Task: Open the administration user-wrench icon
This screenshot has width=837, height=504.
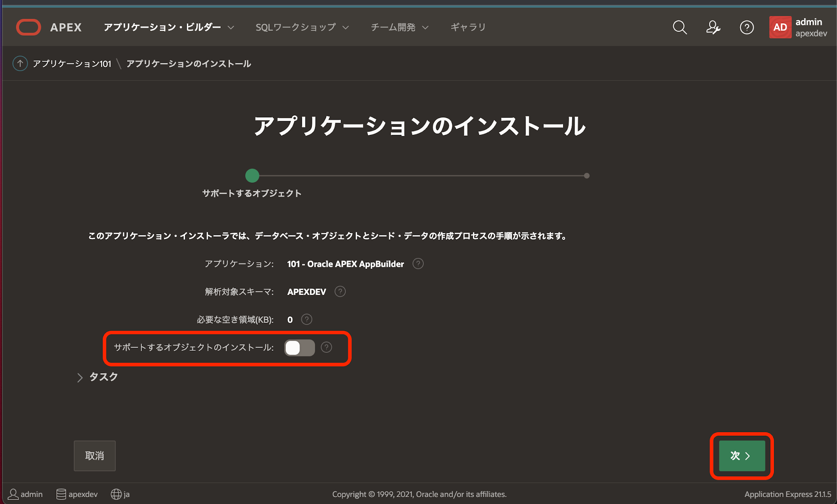Action: 713,27
